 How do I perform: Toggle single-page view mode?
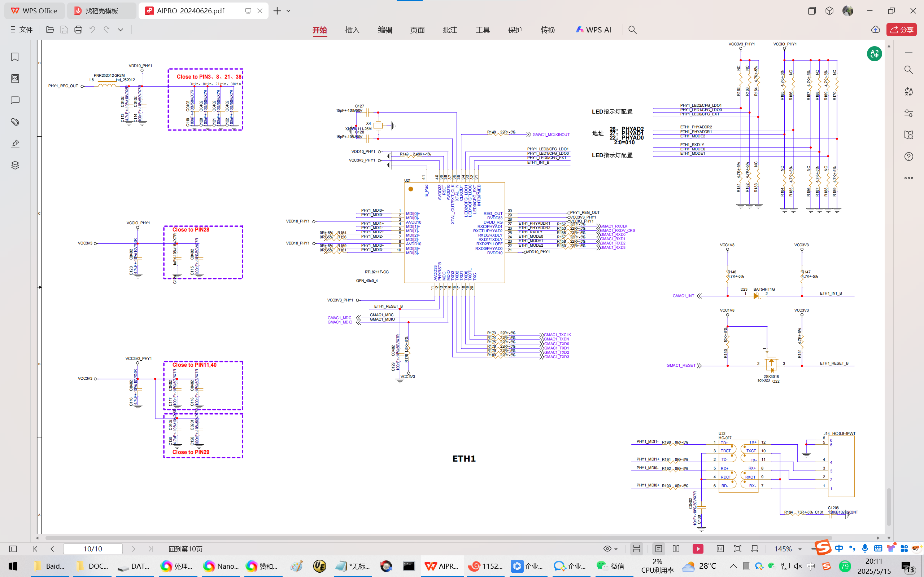coord(658,549)
